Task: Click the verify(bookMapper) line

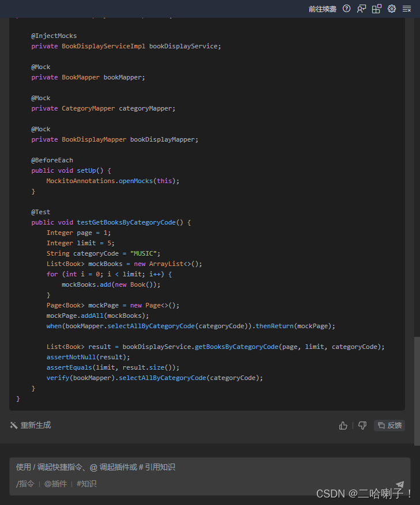Action: point(154,378)
